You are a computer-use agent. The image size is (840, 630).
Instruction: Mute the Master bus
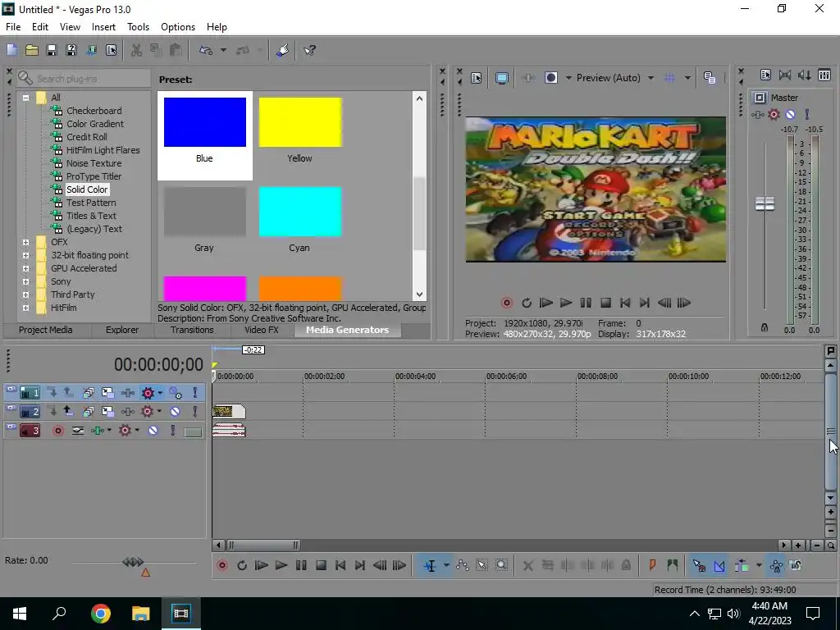coord(790,114)
